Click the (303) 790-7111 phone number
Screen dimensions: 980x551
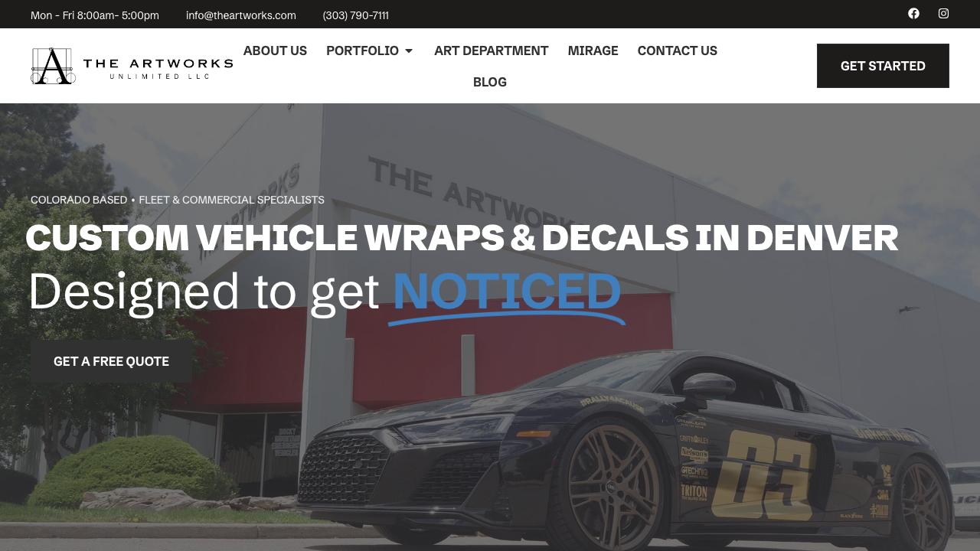click(355, 15)
